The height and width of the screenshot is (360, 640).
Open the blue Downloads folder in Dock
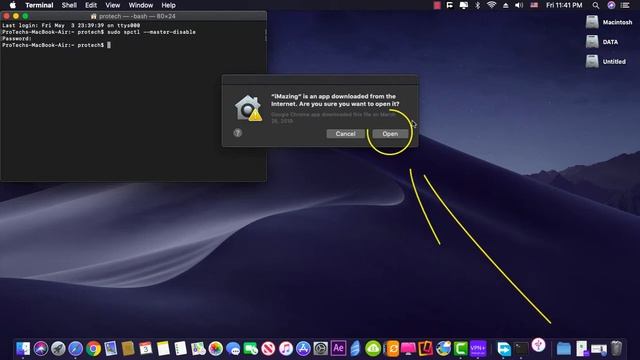coord(564,349)
